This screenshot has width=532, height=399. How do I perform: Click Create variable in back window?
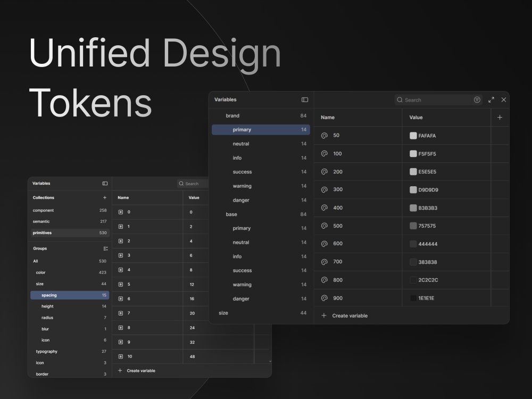tap(136, 370)
